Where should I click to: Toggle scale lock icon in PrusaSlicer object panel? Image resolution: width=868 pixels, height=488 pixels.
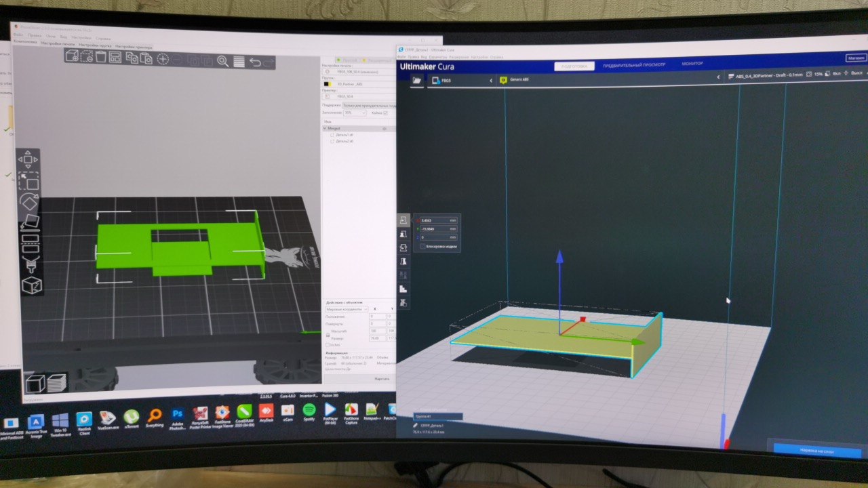(328, 335)
